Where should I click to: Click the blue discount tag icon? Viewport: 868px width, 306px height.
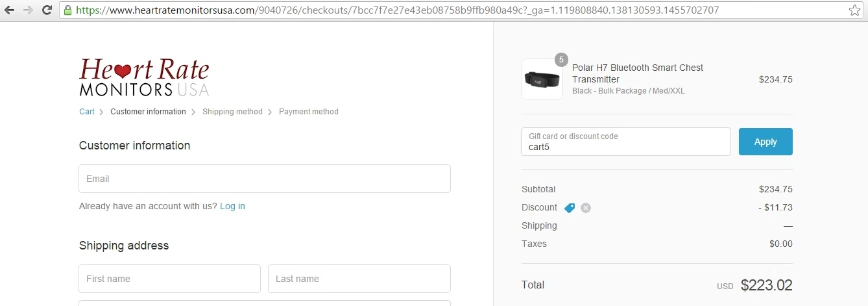(x=570, y=208)
